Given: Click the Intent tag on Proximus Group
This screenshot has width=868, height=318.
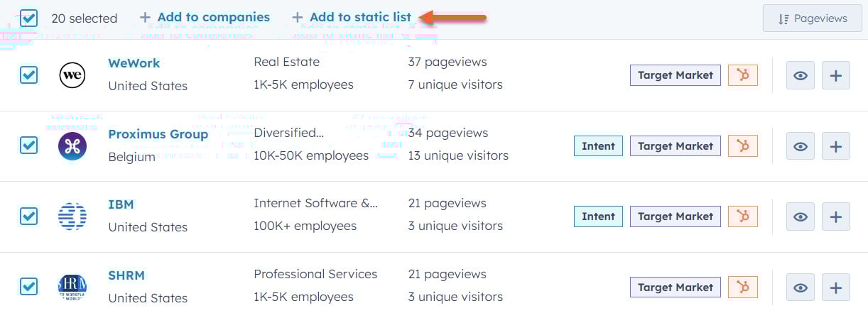Looking at the screenshot, I should tap(598, 146).
